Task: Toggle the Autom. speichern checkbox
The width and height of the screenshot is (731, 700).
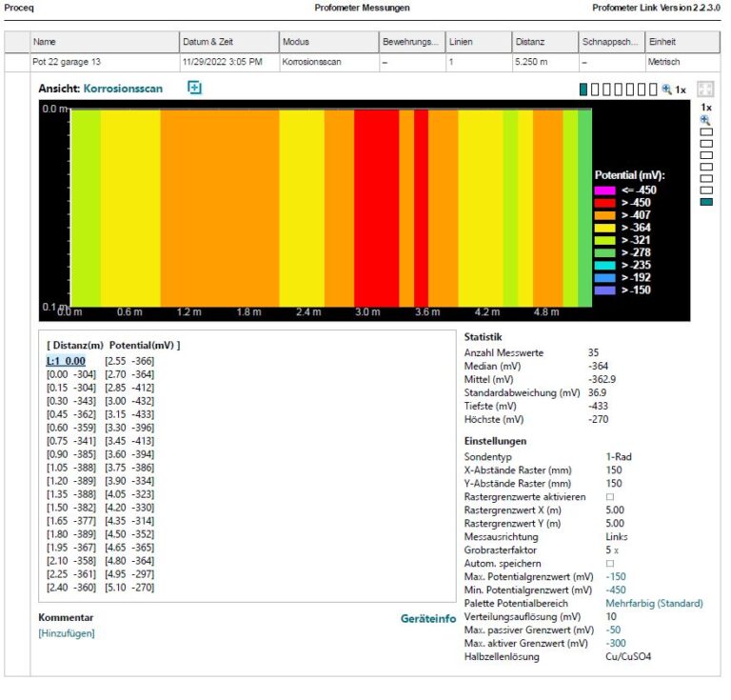Action: (x=610, y=563)
